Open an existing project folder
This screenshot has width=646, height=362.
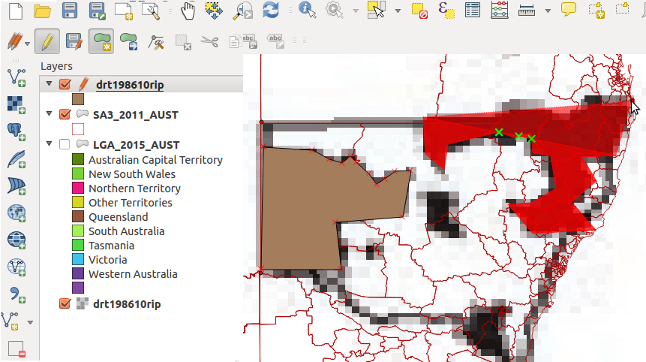[x=42, y=11]
